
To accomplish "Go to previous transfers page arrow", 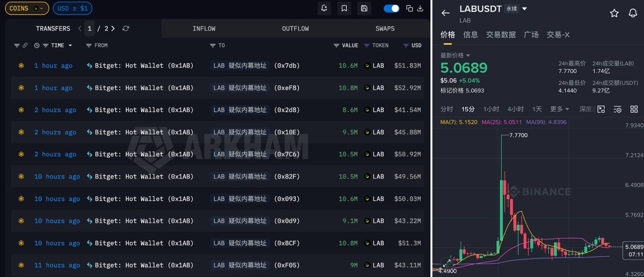I will [79, 28].
